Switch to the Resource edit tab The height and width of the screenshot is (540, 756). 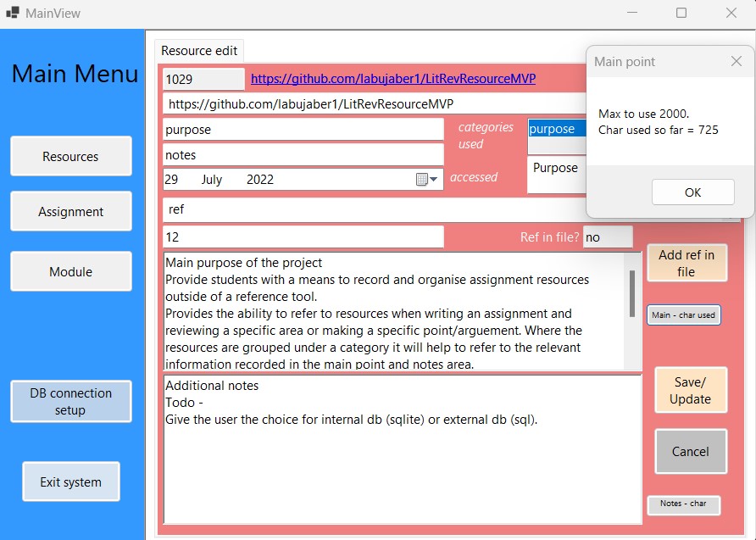198,51
